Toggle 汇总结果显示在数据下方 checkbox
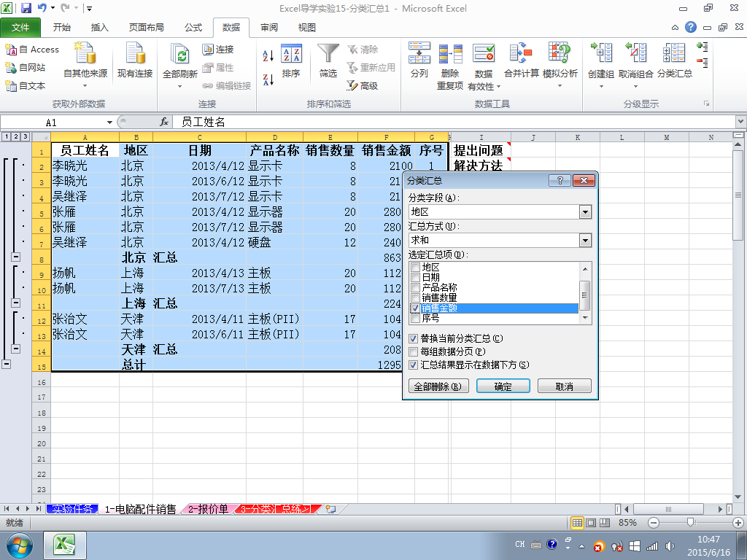747x560 pixels. 414,365
